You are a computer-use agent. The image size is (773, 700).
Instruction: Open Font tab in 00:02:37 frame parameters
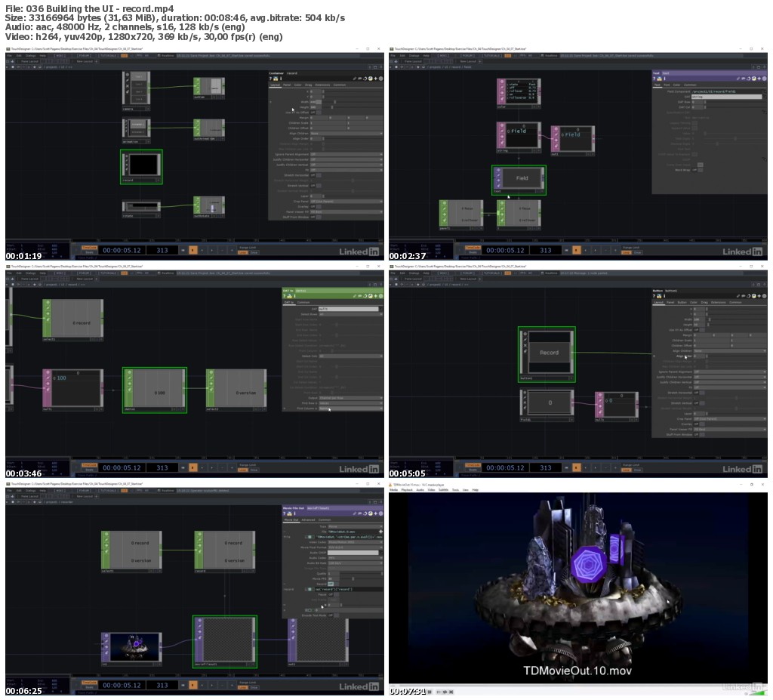(667, 85)
